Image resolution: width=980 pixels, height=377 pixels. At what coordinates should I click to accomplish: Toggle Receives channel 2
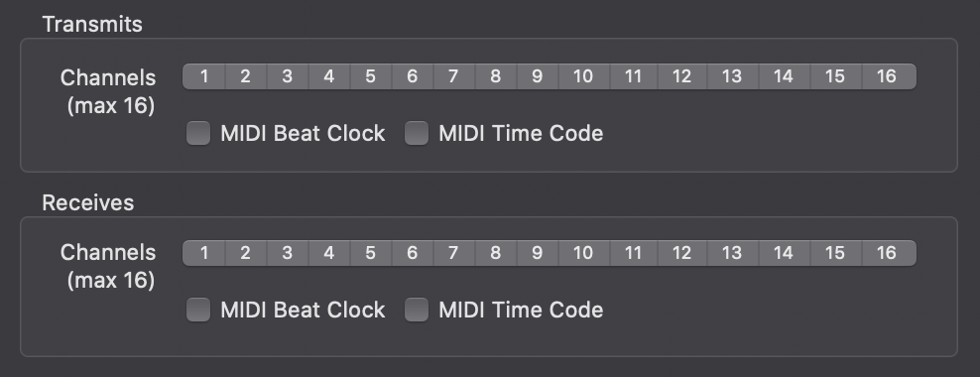pyautogui.click(x=246, y=253)
